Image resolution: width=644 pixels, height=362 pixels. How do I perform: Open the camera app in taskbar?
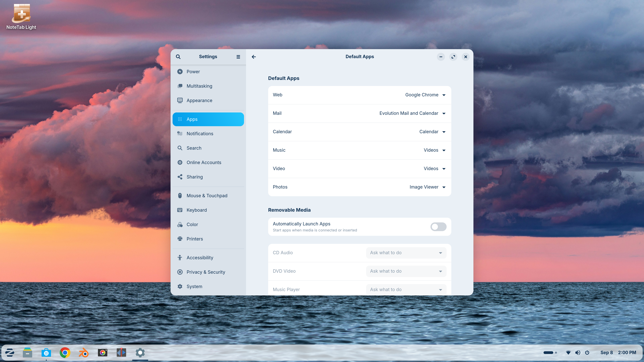pos(102,353)
